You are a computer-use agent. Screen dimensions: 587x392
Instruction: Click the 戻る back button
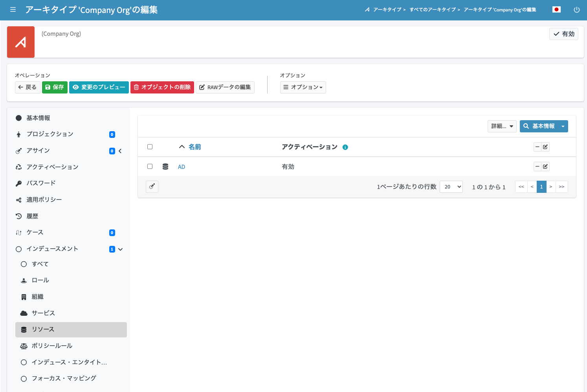point(28,87)
